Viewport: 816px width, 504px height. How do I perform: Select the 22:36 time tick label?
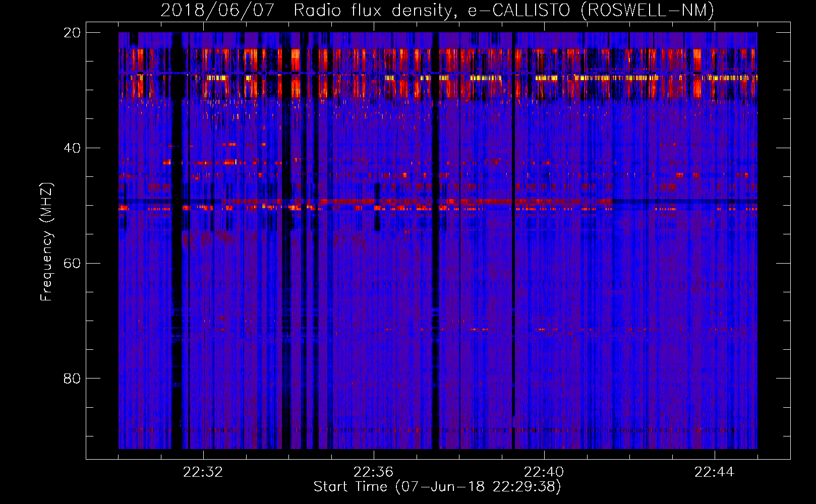[373, 472]
